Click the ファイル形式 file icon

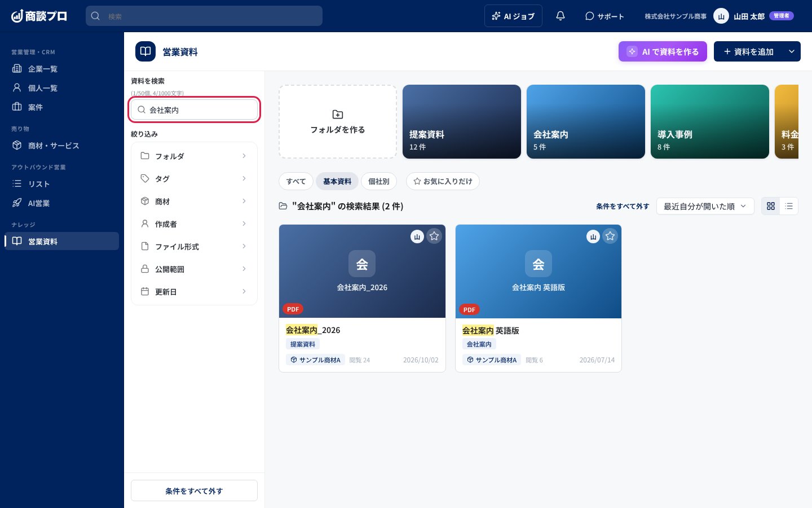click(x=145, y=246)
